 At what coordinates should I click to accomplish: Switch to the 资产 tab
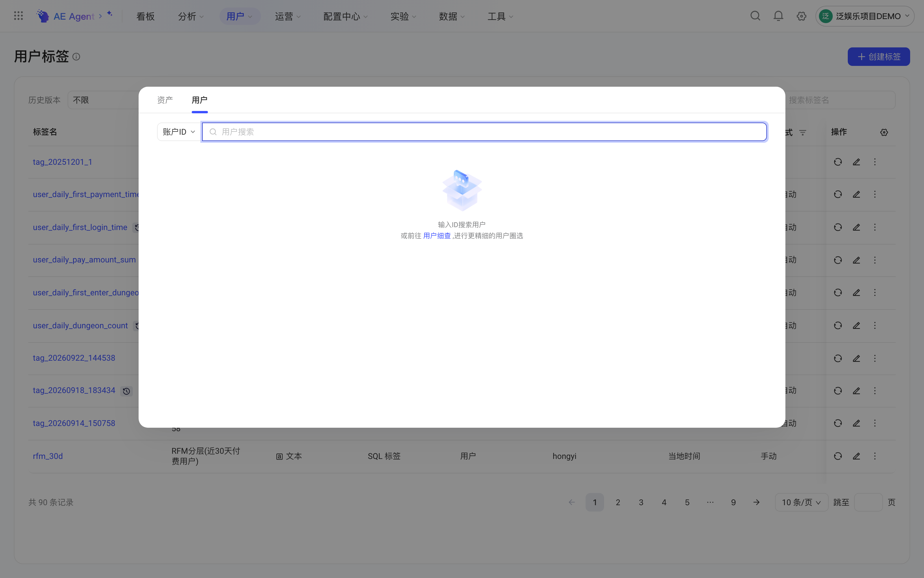[165, 100]
